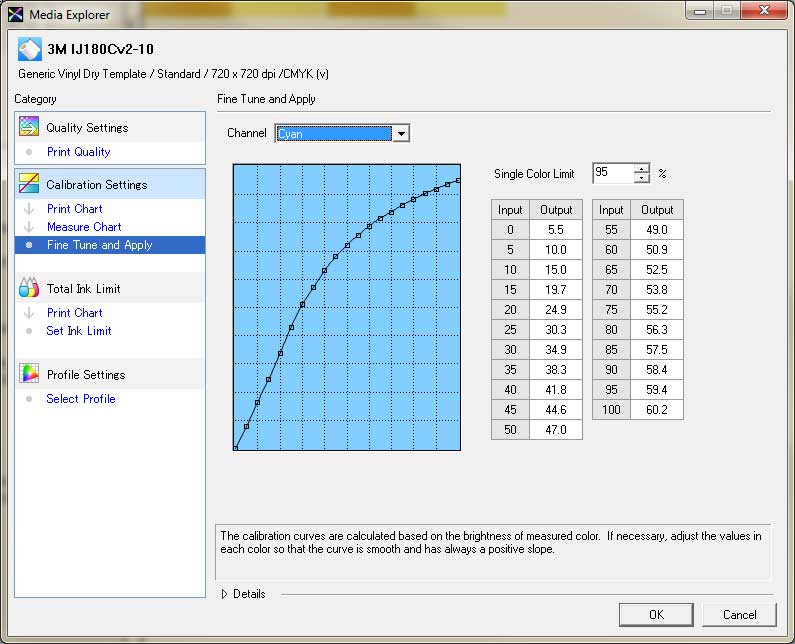Increase the Single Color Limit value

pyautogui.click(x=642, y=169)
